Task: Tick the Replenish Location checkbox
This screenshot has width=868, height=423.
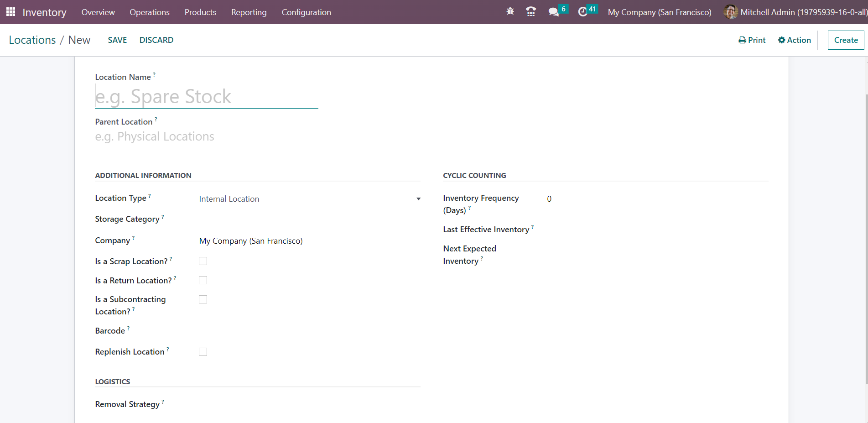Action: pos(203,352)
